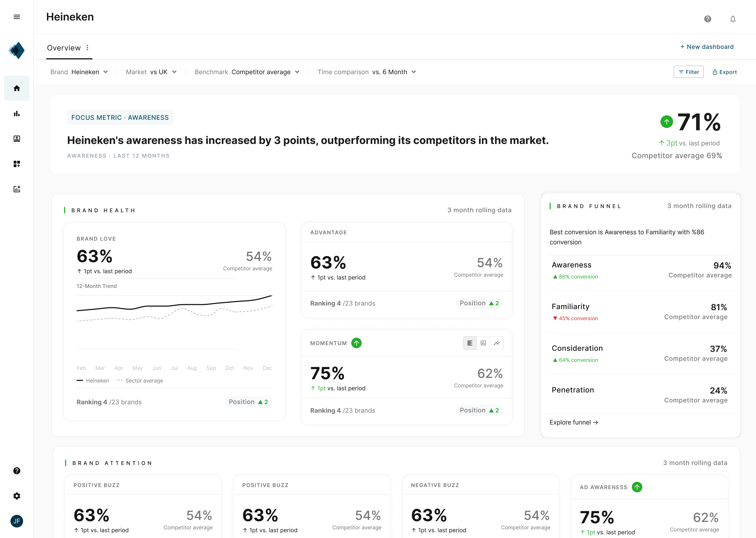Click Position 2 badge in Advantage card

pyautogui.click(x=479, y=303)
